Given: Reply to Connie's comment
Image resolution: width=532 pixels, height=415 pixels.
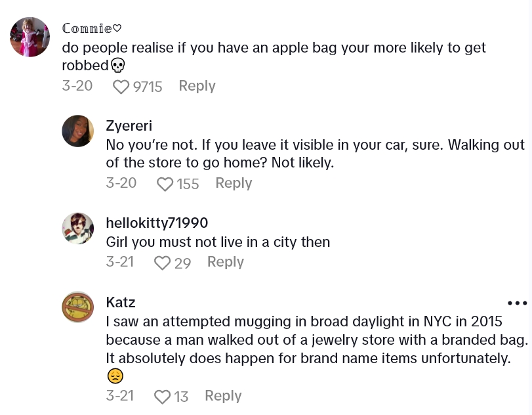Looking at the screenshot, I should click(197, 86).
